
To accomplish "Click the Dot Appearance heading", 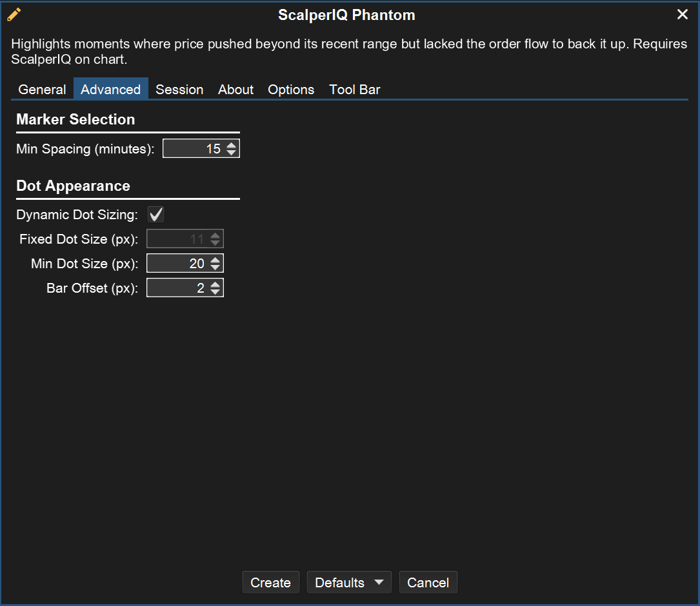I will 73,186.
